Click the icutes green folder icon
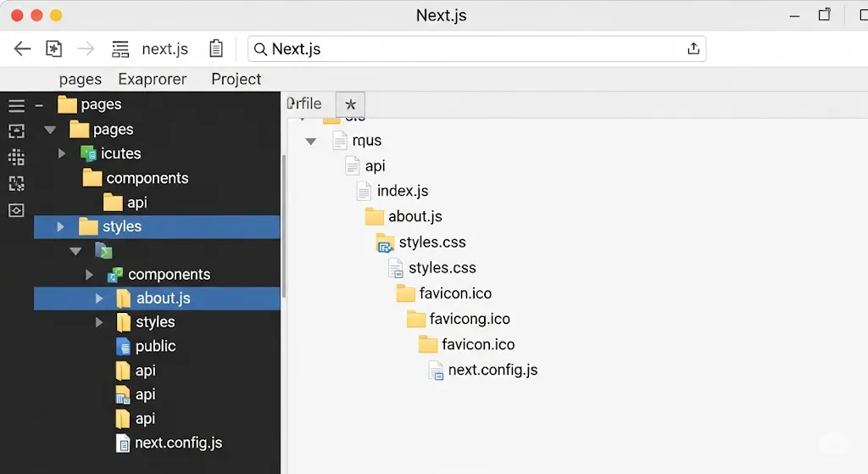This screenshot has width=868, height=474. pos(88,153)
